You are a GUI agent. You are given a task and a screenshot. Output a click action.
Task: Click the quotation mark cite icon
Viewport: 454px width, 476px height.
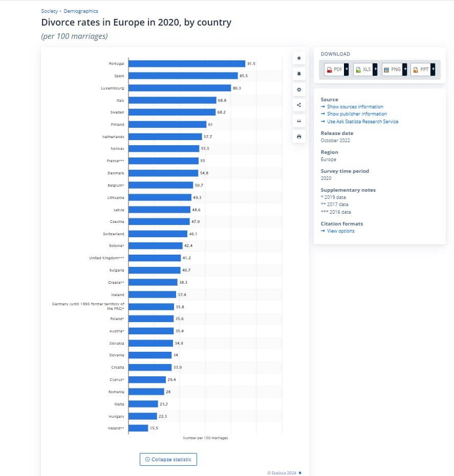299,121
